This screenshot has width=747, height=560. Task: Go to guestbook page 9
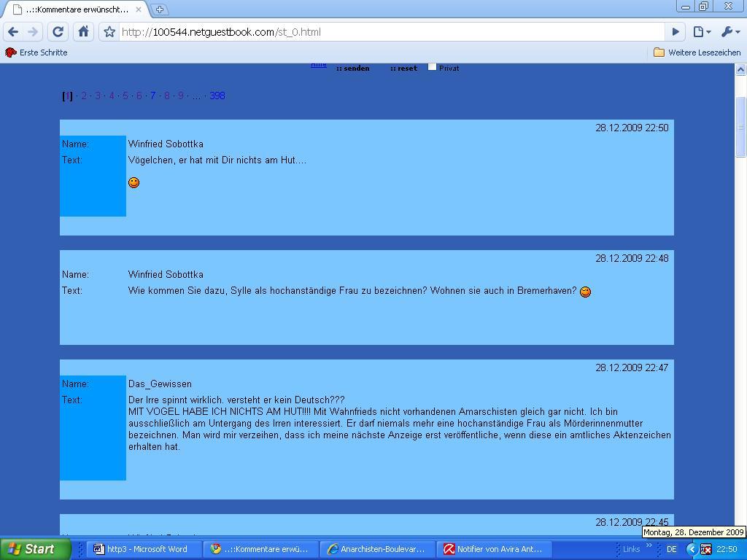pyautogui.click(x=181, y=96)
